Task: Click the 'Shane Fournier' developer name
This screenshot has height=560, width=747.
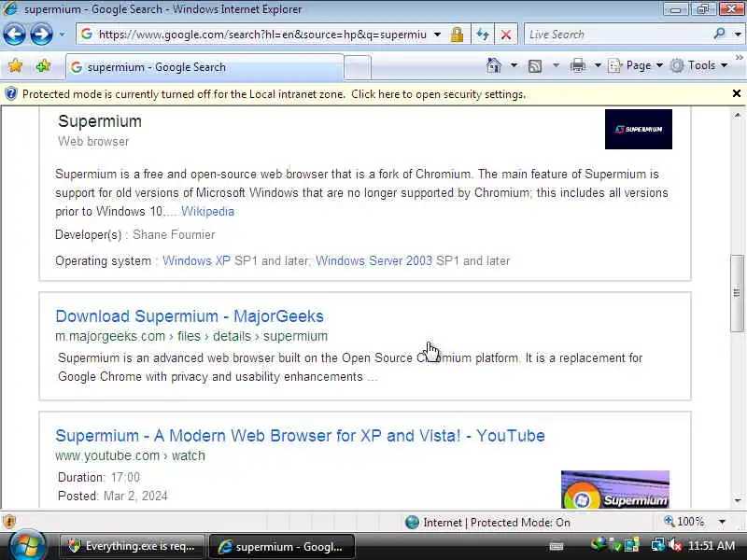Action: [x=174, y=235]
